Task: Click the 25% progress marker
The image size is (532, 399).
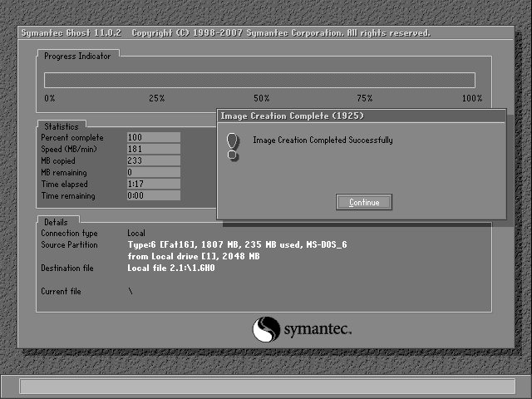Action: [157, 98]
